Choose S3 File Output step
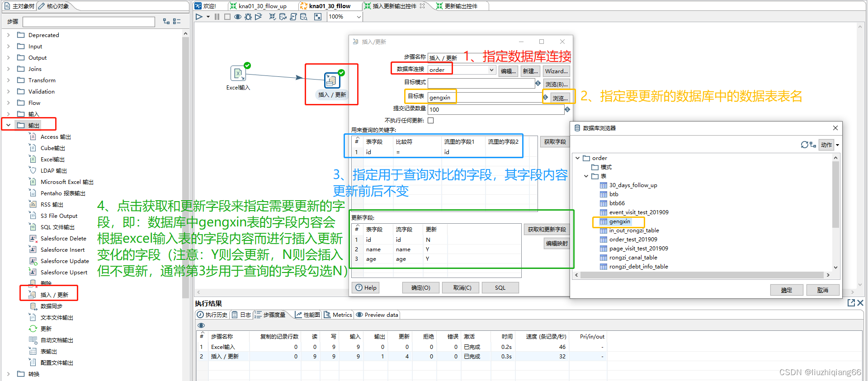 pos(59,216)
